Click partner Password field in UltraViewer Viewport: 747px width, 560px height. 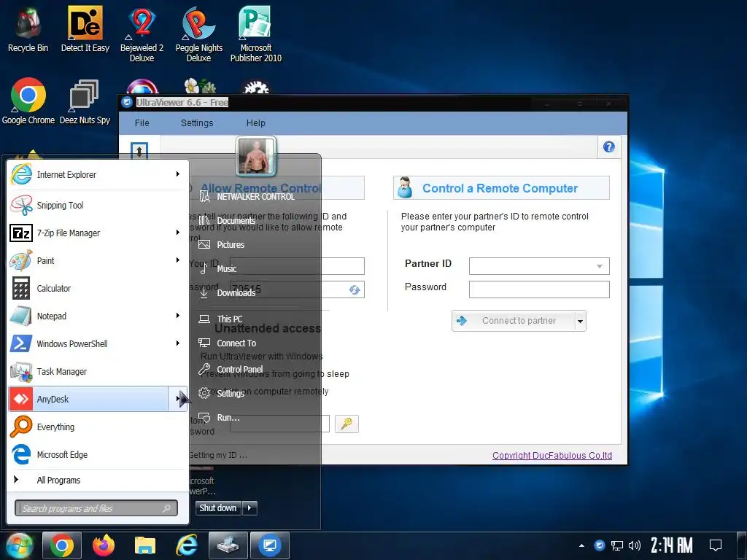click(539, 289)
